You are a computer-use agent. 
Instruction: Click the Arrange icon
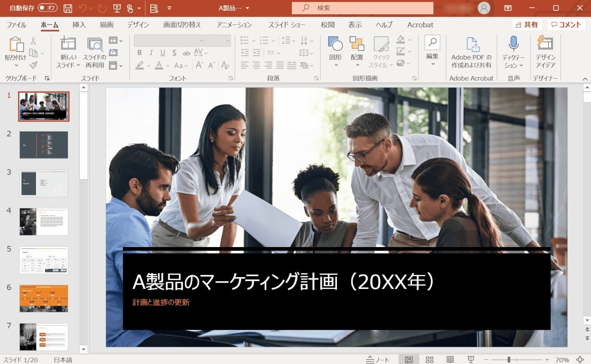[x=357, y=44]
